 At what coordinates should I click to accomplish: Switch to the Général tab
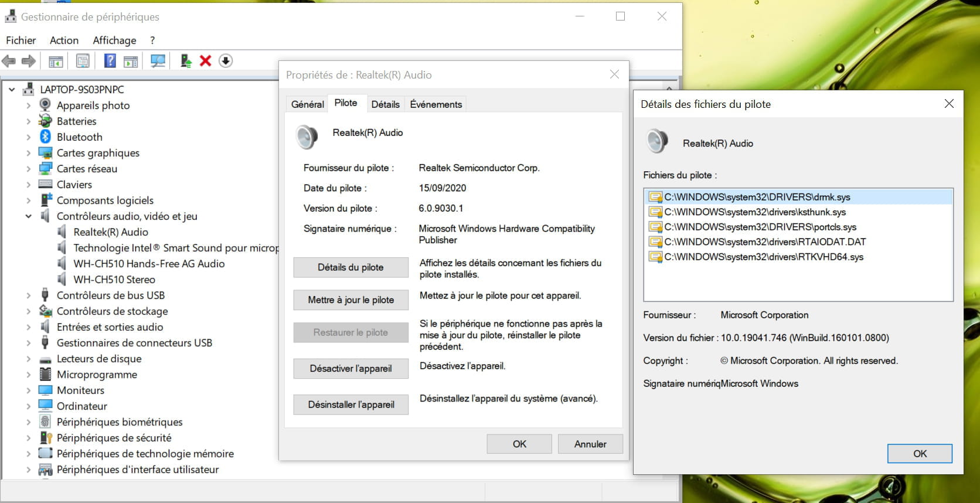click(x=307, y=104)
